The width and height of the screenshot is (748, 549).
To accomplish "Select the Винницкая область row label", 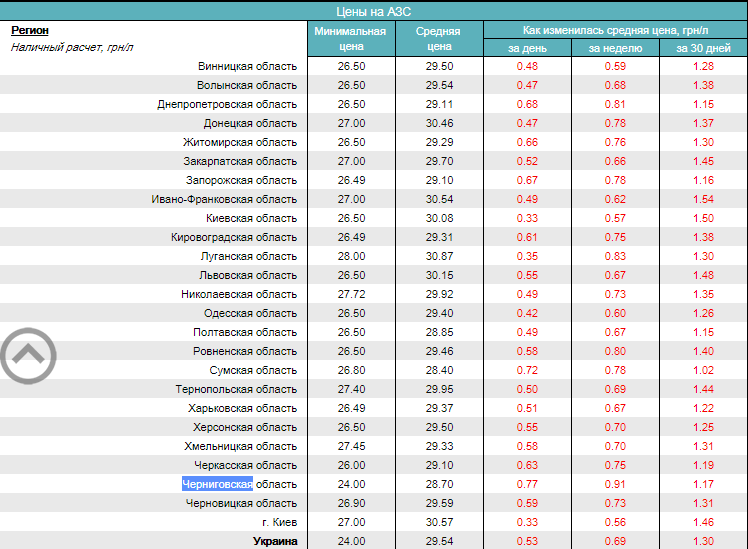I will click(247, 66).
